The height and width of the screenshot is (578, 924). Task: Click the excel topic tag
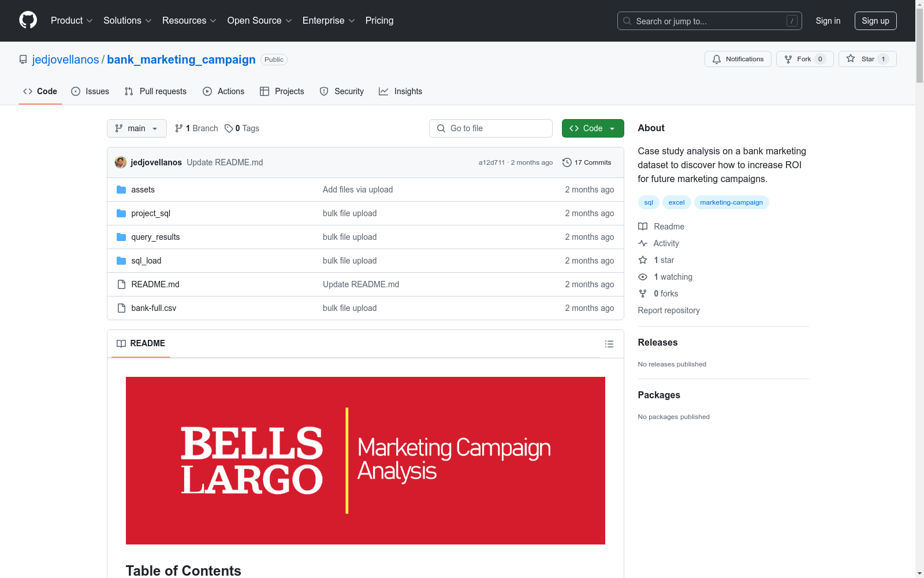(676, 202)
